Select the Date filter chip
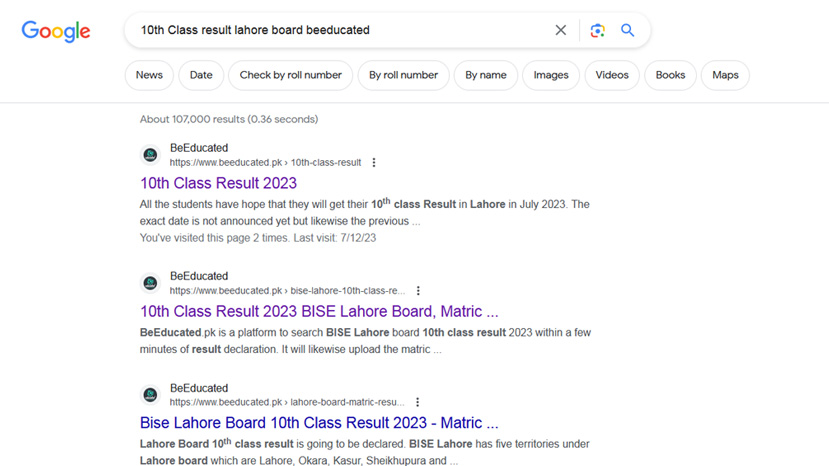This screenshot has width=829, height=466. coord(201,75)
